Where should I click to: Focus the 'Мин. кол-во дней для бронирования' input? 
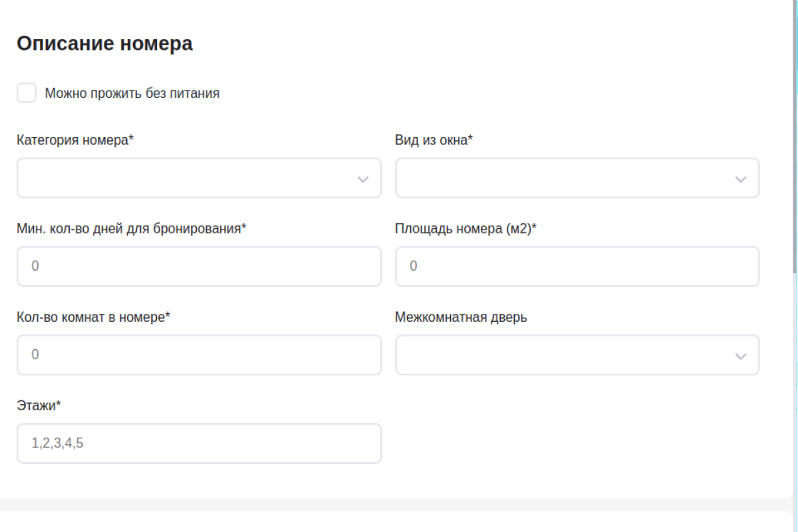click(x=199, y=267)
